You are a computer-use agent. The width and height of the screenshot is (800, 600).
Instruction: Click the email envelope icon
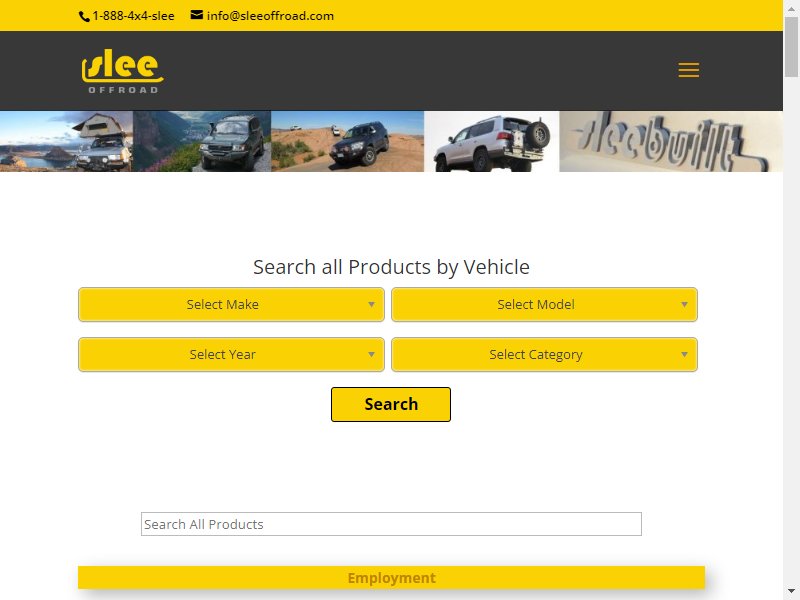196,15
